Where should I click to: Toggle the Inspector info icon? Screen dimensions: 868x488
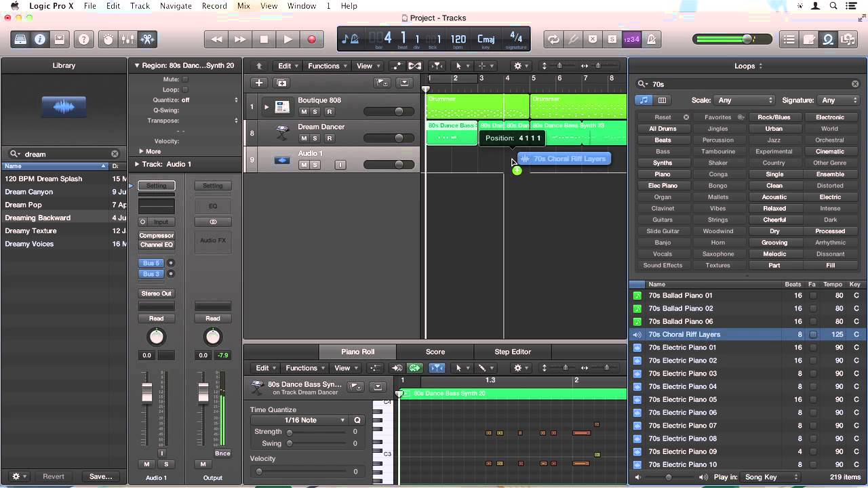click(40, 39)
